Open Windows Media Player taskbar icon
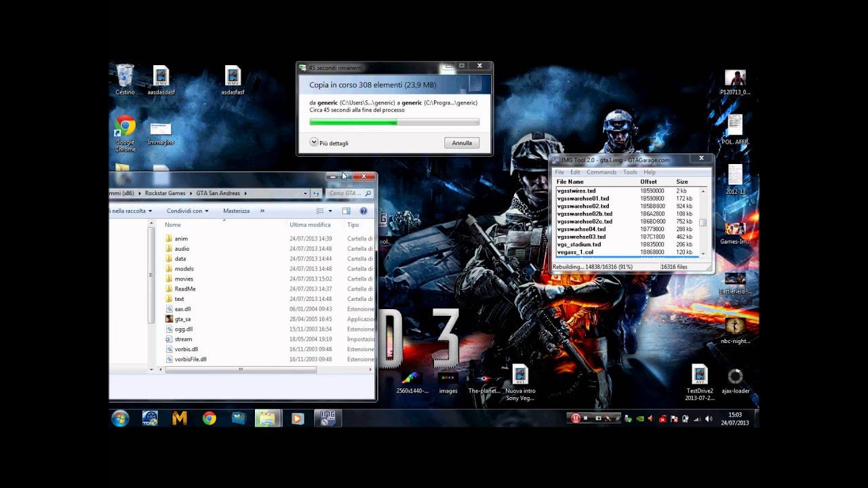This screenshot has width=868, height=488. point(297,418)
